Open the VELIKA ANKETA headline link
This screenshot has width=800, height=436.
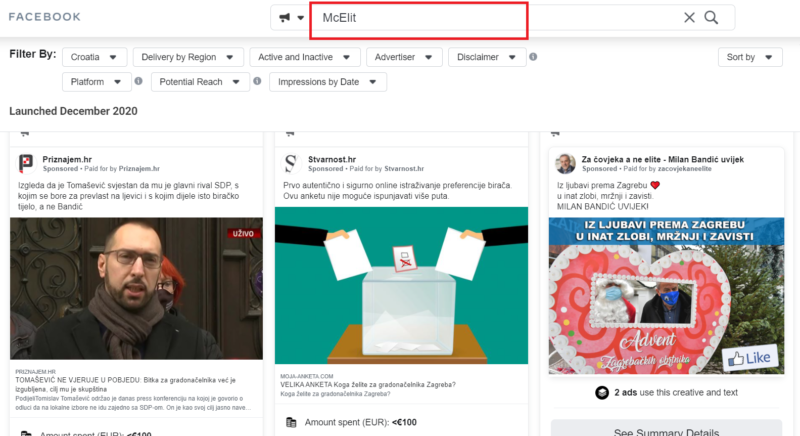click(368, 384)
